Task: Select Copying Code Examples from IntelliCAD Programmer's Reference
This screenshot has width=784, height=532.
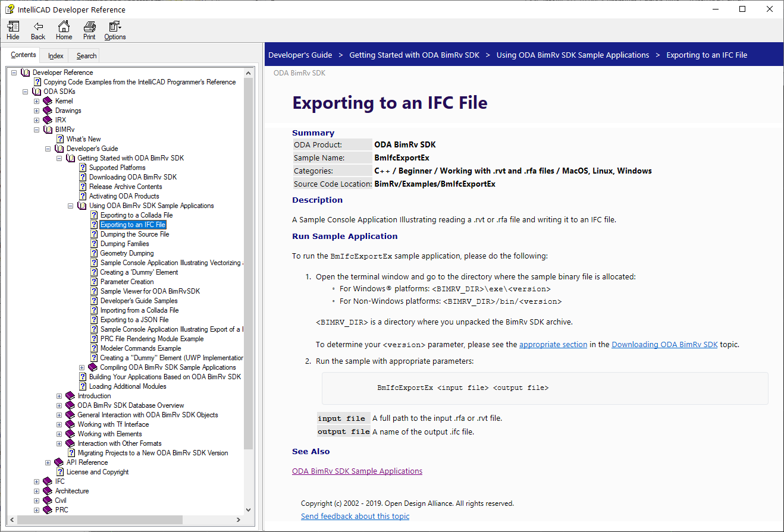Action: 140,82
